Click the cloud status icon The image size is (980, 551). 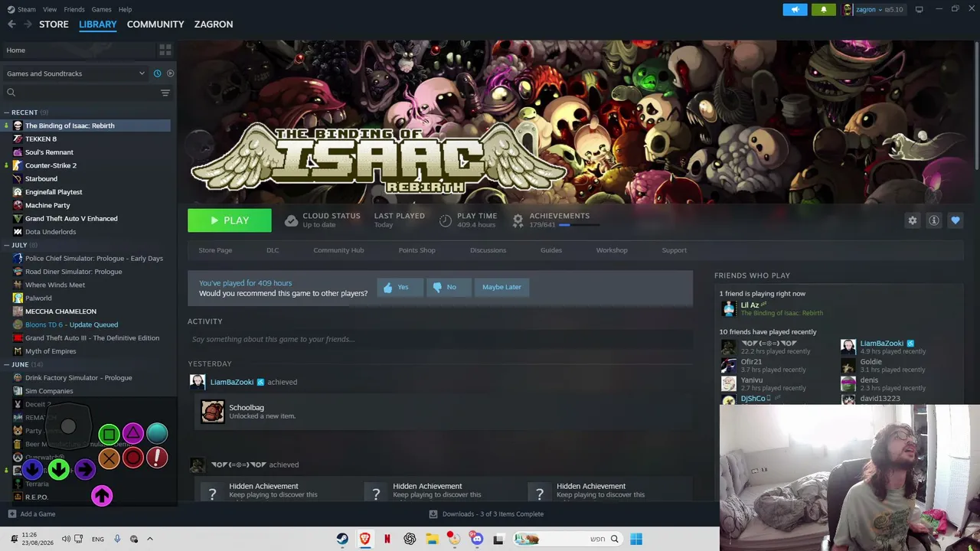(x=291, y=220)
